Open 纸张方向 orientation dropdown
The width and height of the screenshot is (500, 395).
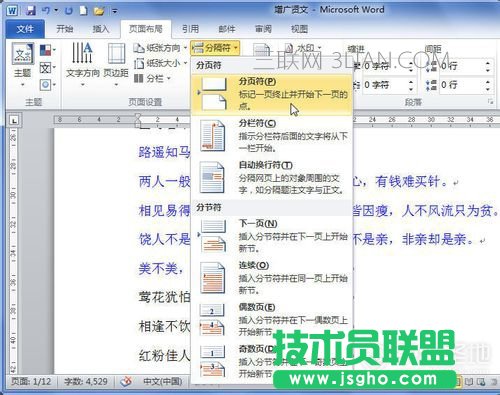click(x=160, y=48)
